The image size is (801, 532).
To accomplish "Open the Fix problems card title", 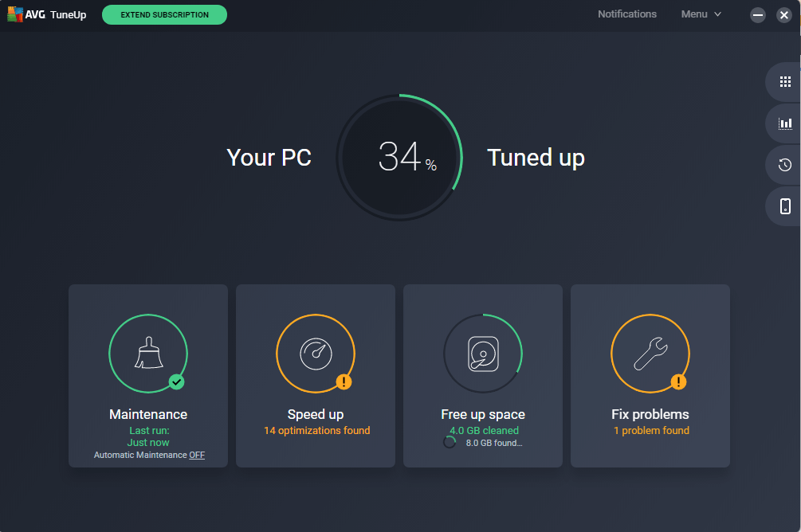I will [650, 414].
